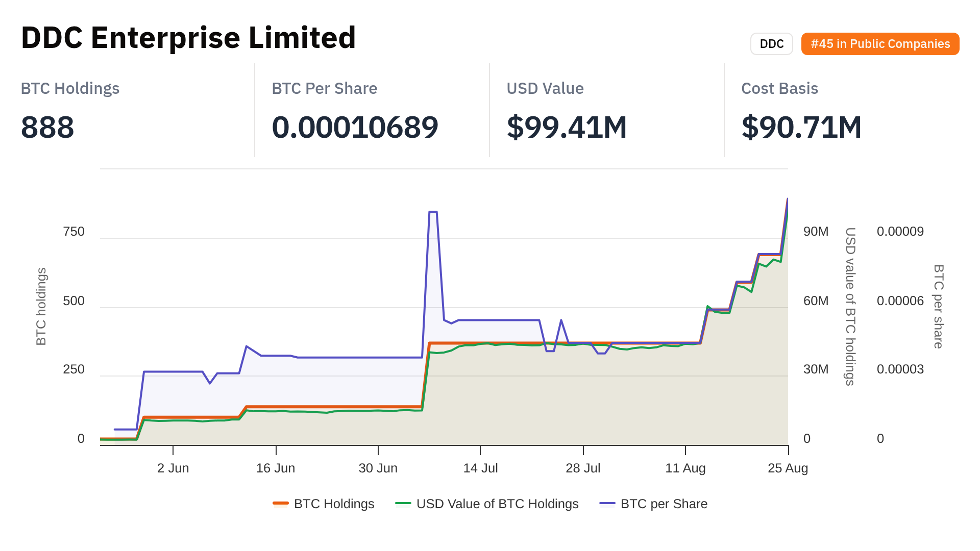Click the #45 in Public Companies badge
This screenshot has width=980, height=551.
coord(880,44)
